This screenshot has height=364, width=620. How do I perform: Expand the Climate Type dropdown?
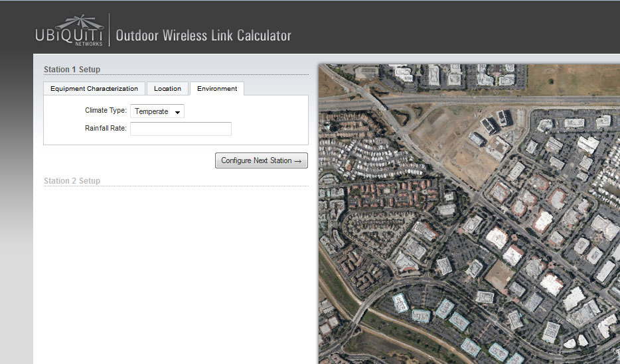pyautogui.click(x=157, y=111)
